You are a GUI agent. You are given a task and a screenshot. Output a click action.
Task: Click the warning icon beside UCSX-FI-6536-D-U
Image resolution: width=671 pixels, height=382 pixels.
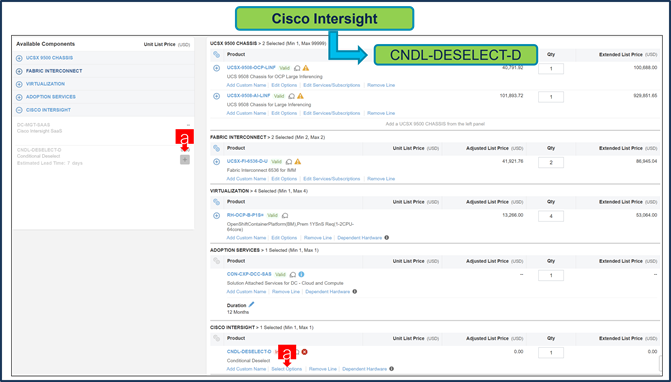[298, 161]
